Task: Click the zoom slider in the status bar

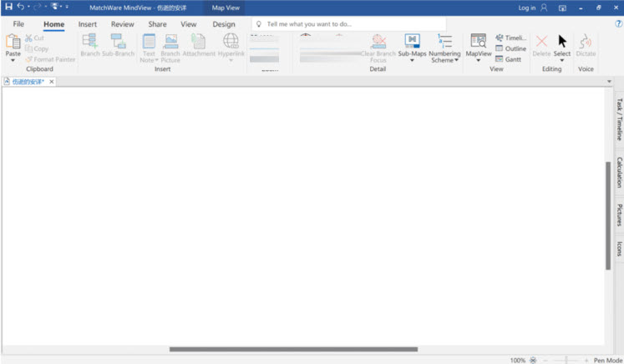Action: [x=566, y=360]
